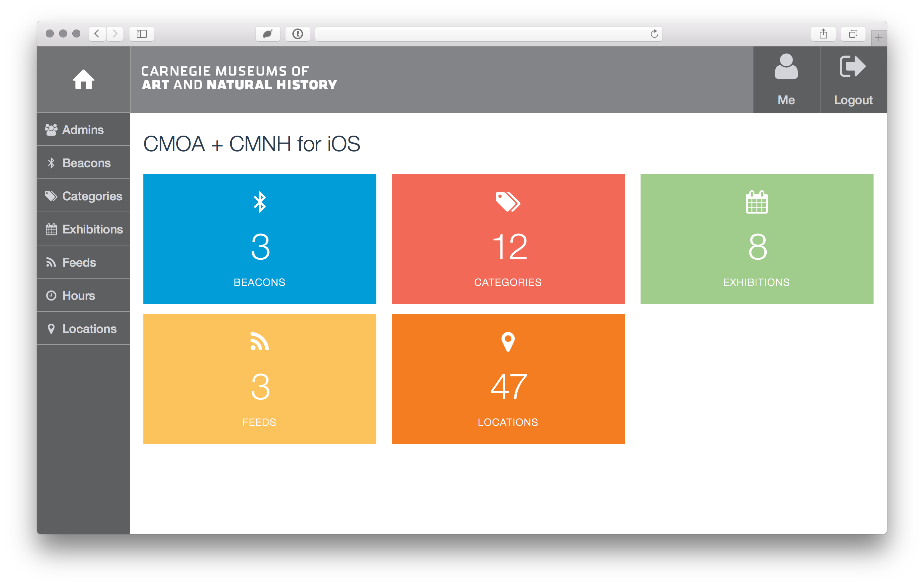Go back with the browser back arrow
924x587 pixels.
(x=97, y=34)
